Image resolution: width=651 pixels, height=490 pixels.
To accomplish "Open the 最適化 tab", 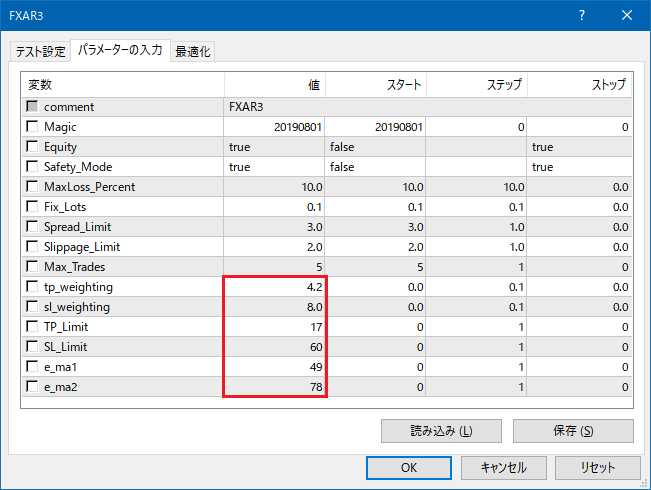I will tap(192, 51).
